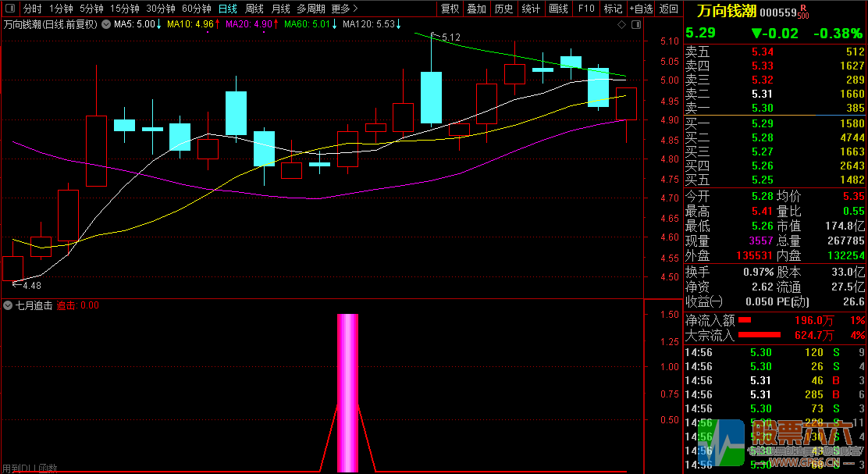Toggle 统计 statistics mode
The width and height of the screenshot is (868, 474).
click(531, 9)
